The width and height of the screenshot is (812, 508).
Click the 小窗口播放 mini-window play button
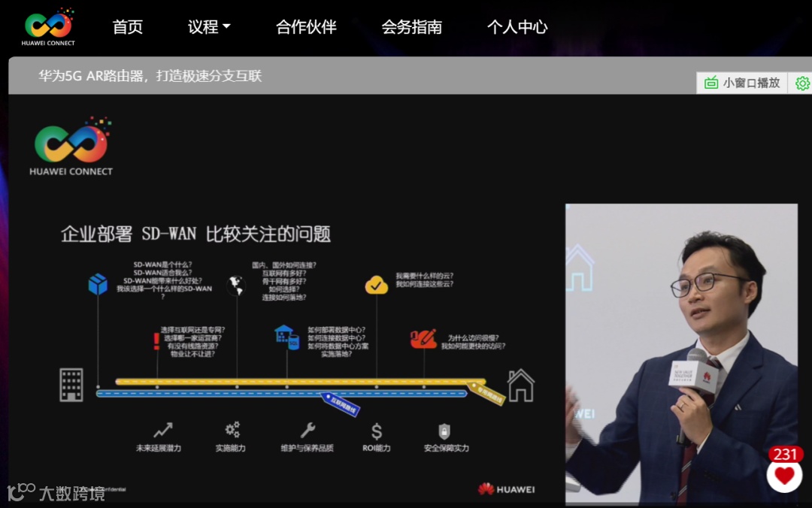tap(742, 83)
